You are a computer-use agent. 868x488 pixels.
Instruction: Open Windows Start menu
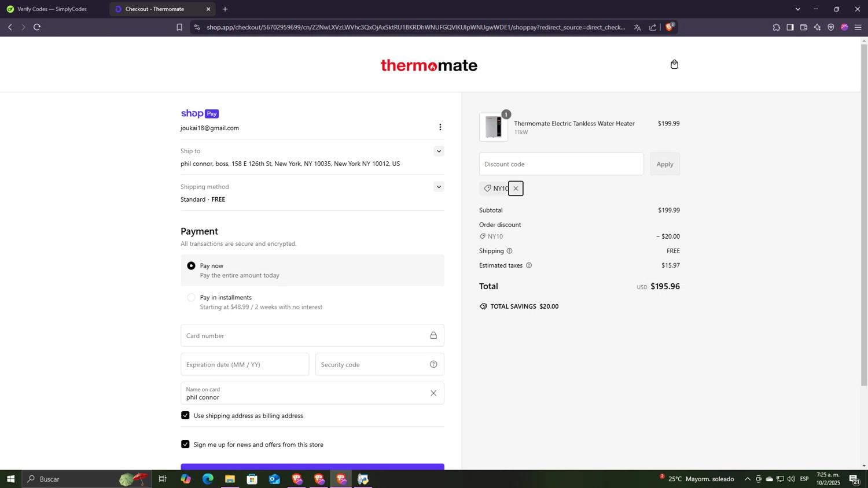[x=10, y=479]
